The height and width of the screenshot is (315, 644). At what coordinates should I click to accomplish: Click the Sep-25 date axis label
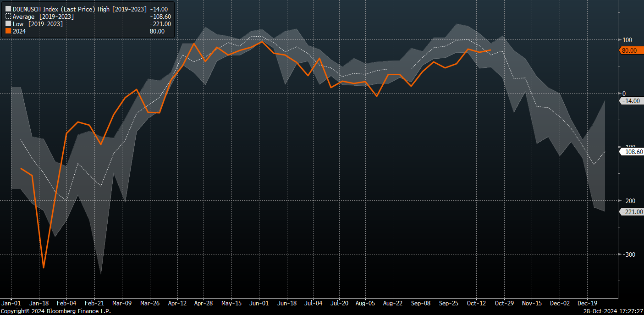[x=448, y=304]
